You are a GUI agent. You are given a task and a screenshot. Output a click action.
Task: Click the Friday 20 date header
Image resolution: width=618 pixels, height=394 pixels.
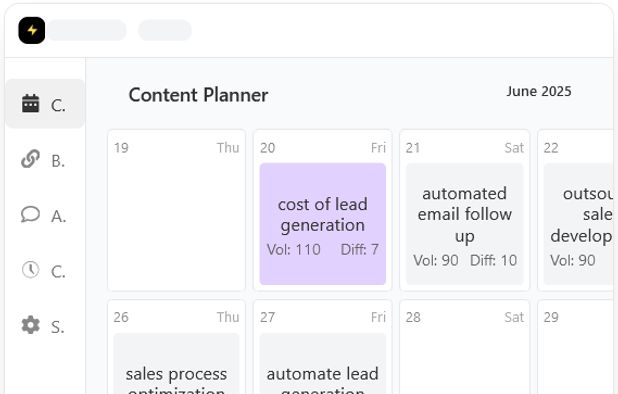(x=322, y=148)
